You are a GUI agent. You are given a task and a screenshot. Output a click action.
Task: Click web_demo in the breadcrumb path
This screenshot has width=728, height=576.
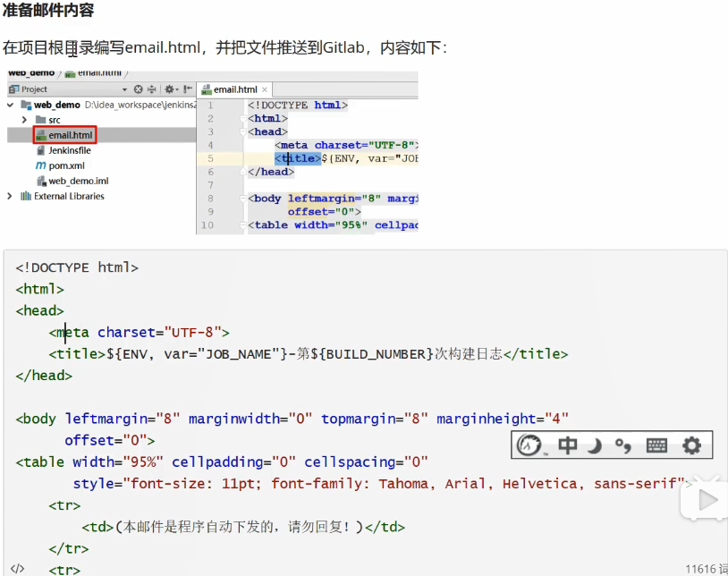click(x=31, y=72)
